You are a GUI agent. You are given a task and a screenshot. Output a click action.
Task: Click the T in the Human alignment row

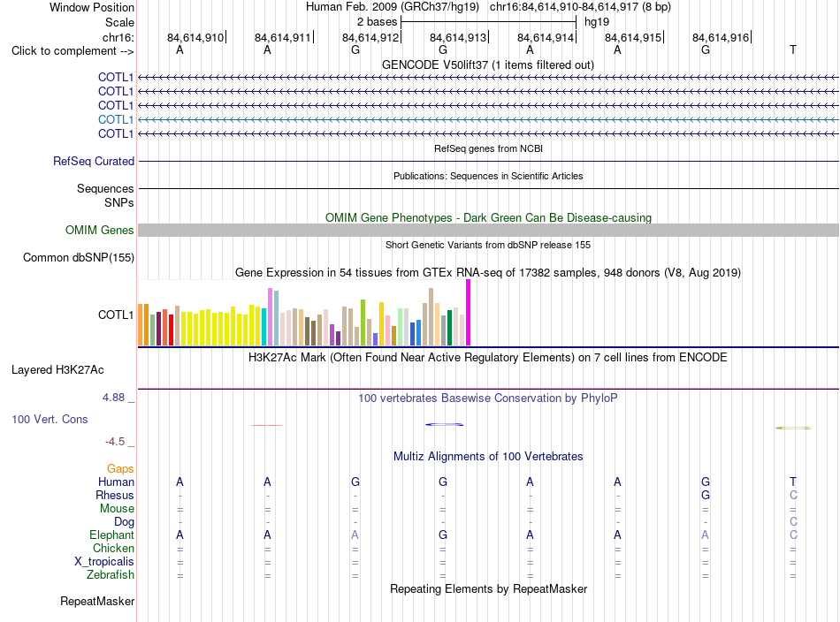(793, 482)
